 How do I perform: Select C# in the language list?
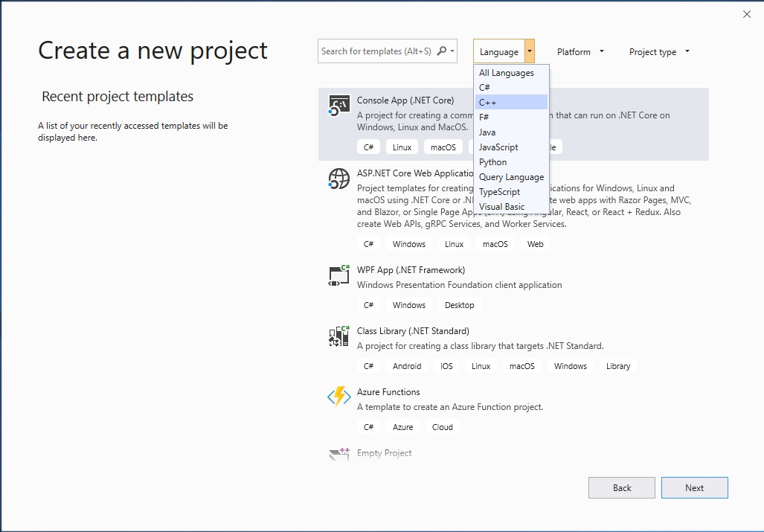(511, 87)
